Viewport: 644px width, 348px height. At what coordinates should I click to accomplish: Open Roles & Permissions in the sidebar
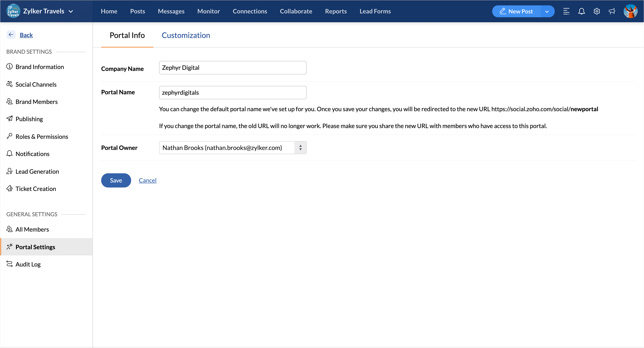coord(42,136)
